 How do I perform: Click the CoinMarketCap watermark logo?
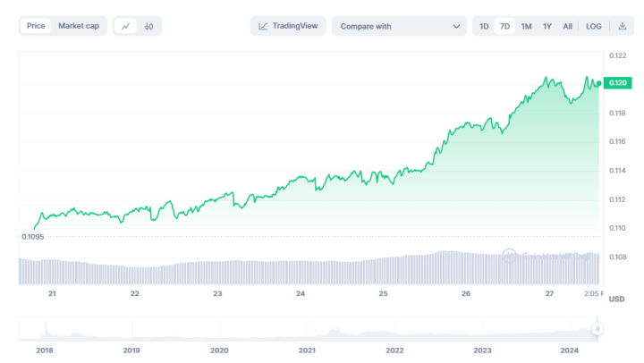509,256
